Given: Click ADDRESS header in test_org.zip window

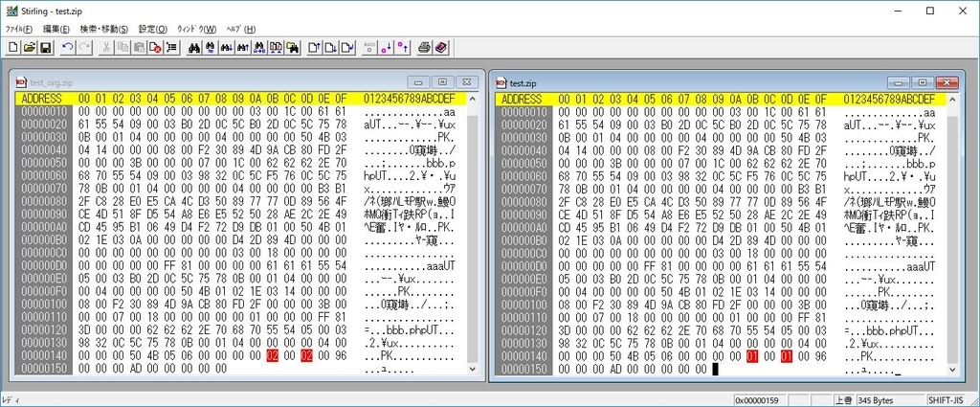Looking at the screenshot, I should point(42,100).
